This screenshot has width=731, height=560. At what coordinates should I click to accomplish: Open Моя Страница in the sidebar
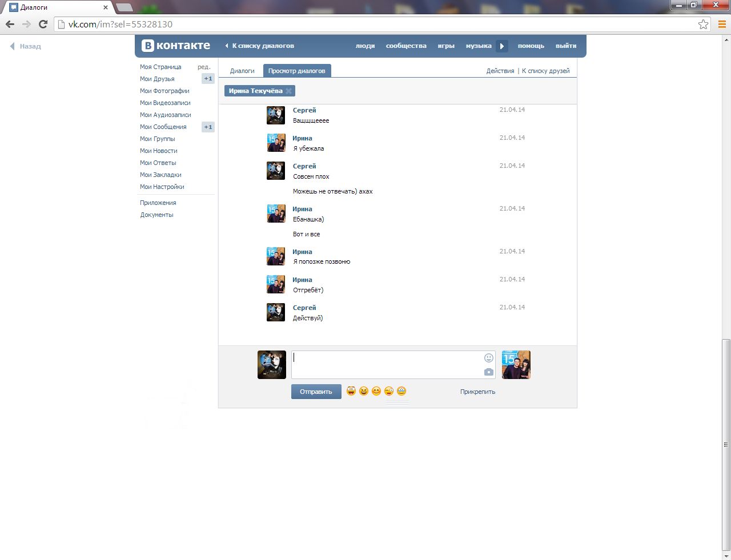click(x=160, y=67)
